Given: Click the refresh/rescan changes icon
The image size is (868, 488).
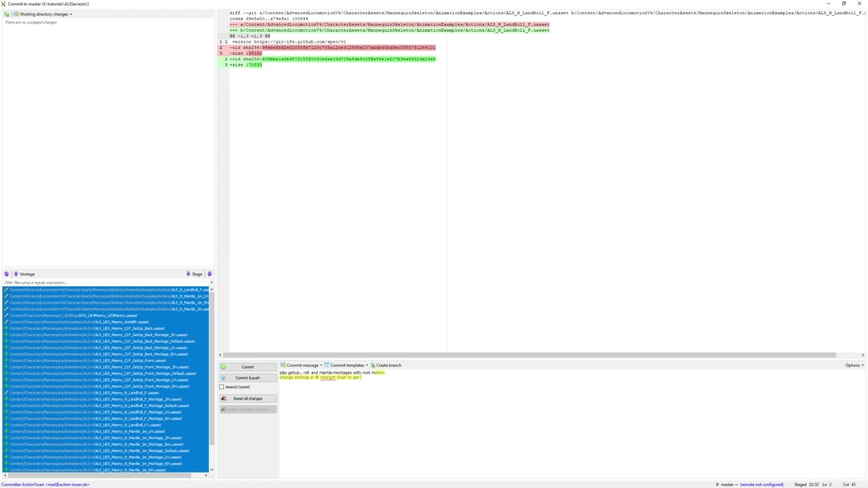Looking at the screenshot, I should click(x=7, y=14).
